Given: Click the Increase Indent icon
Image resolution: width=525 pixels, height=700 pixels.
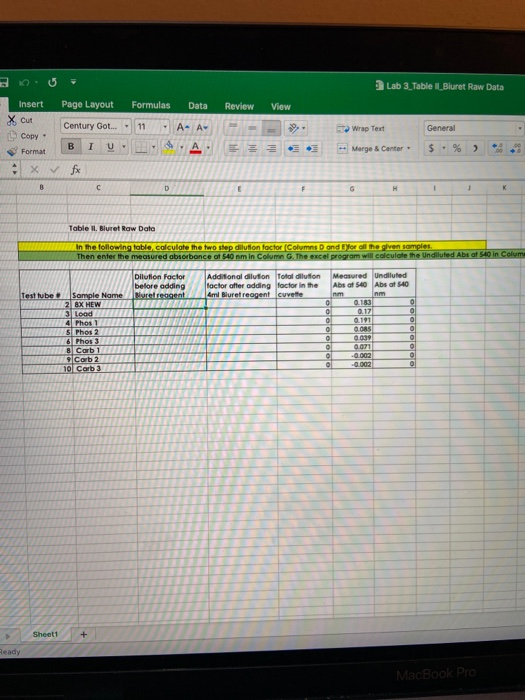Looking at the screenshot, I should 312,149.
